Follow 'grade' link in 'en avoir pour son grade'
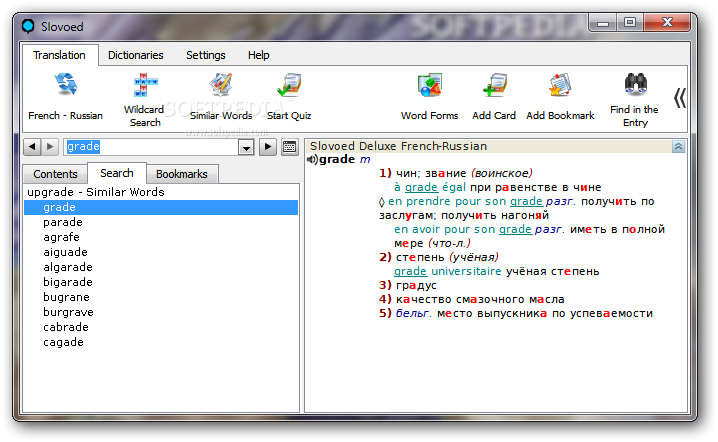 515,229
